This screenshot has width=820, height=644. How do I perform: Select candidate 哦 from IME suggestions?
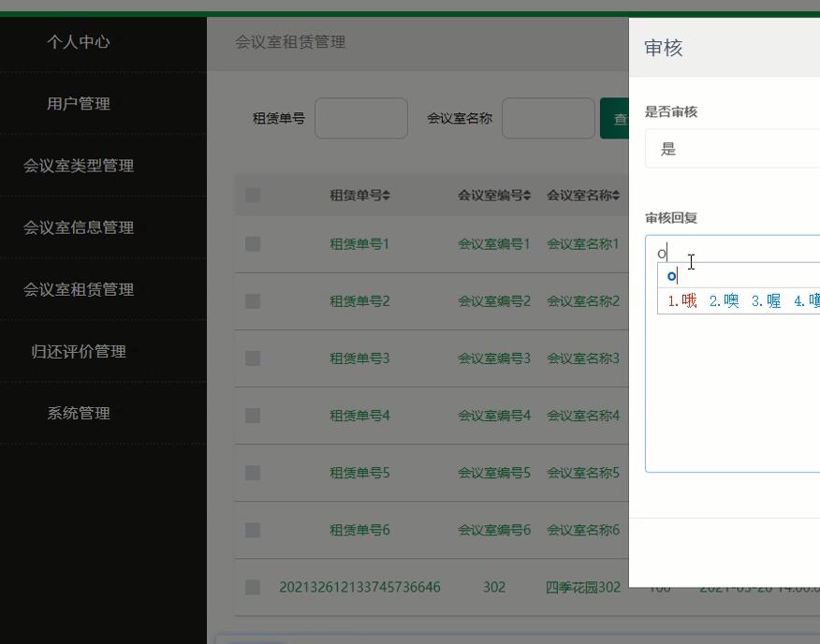[x=681, y=300]
